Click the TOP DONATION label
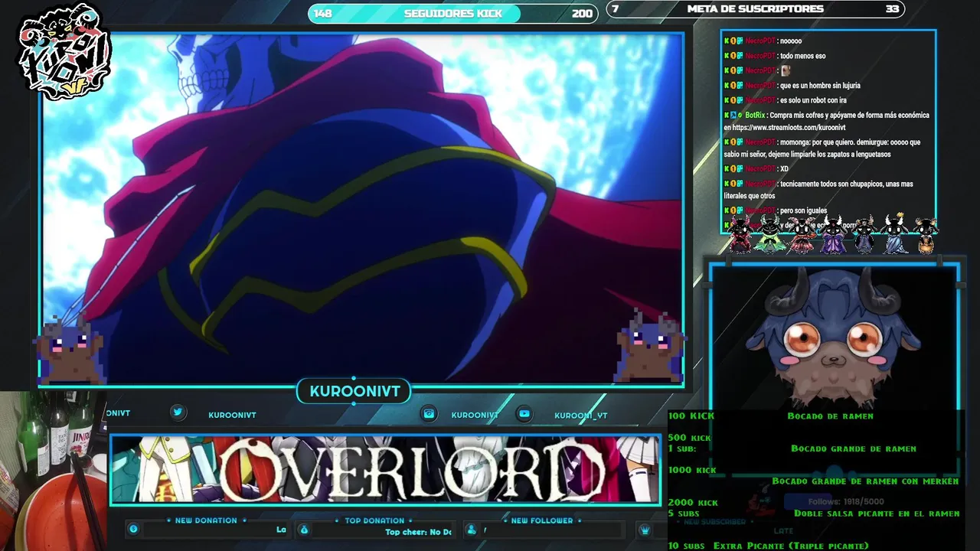The height and width of the screenshot is (551, 980). click(374, 520)
